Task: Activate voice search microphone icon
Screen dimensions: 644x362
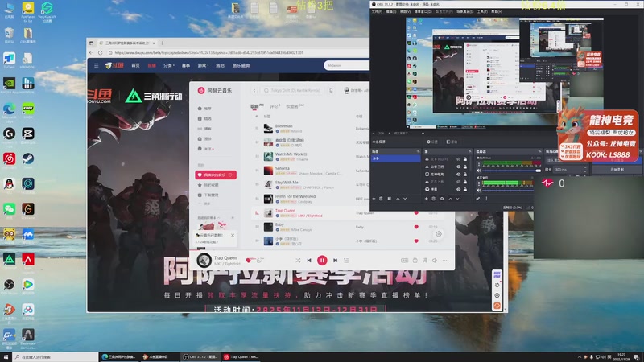Action: pyautogui.click(x=331, y=90)
